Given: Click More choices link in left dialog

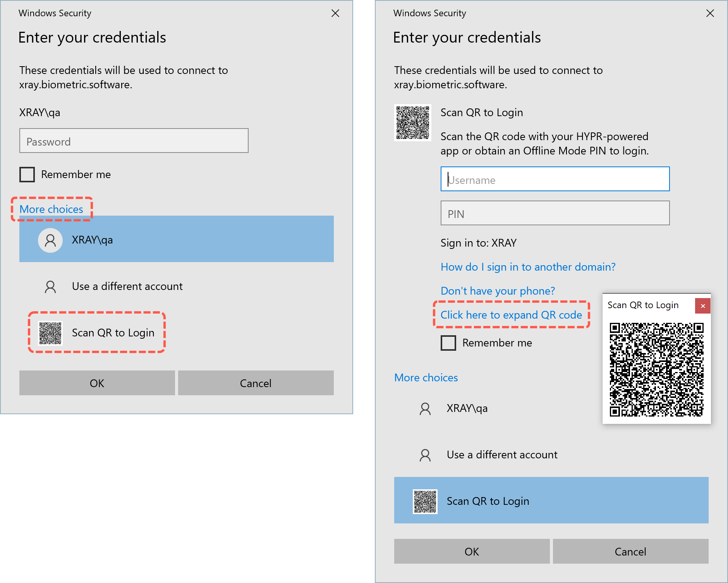Looking at the screenshot, I should click(51, 209).
